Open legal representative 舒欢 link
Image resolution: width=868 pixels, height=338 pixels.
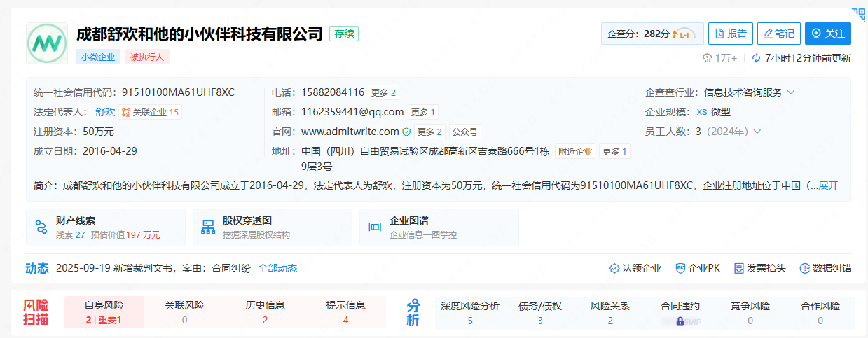(x=105, y=112)
